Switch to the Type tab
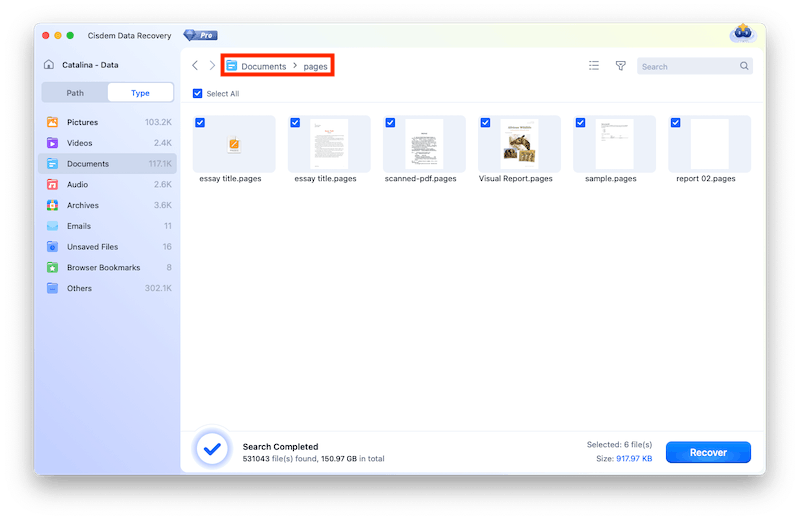The height and width of the screenshot is (520, 800). 140,93
